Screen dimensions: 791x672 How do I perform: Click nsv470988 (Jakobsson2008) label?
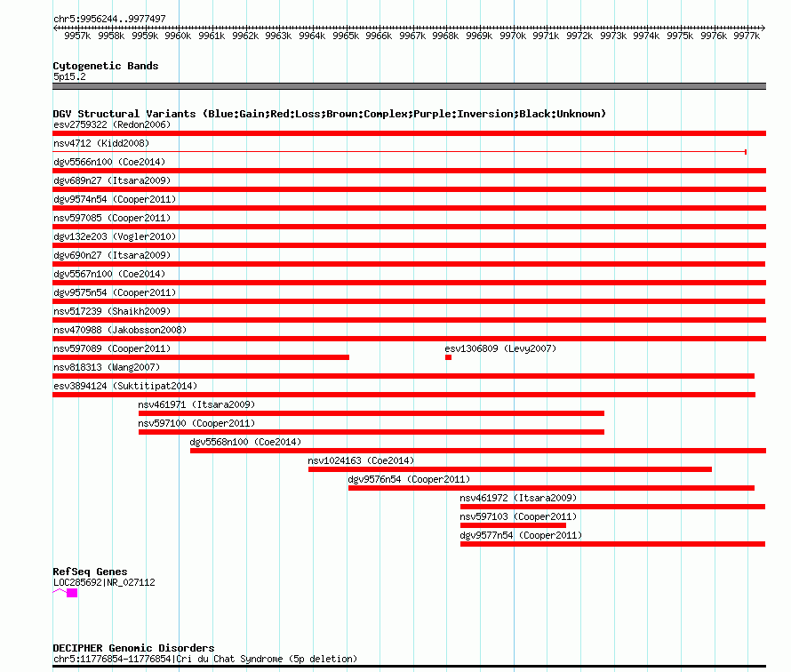(120, 330)
